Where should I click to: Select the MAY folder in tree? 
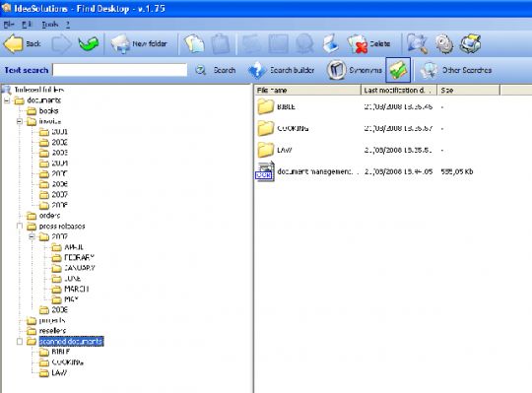[65, 299]
